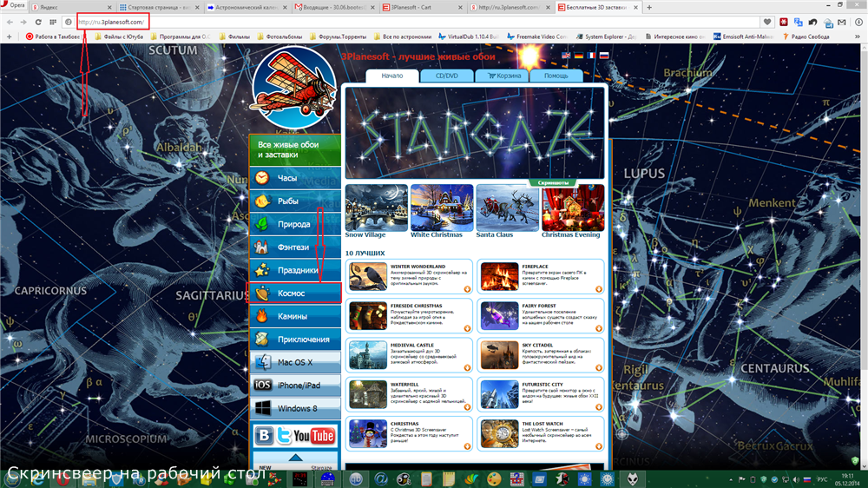868x488 pixels.
Task: Open the VKontakte social icon
Action: tap(264, 435)
